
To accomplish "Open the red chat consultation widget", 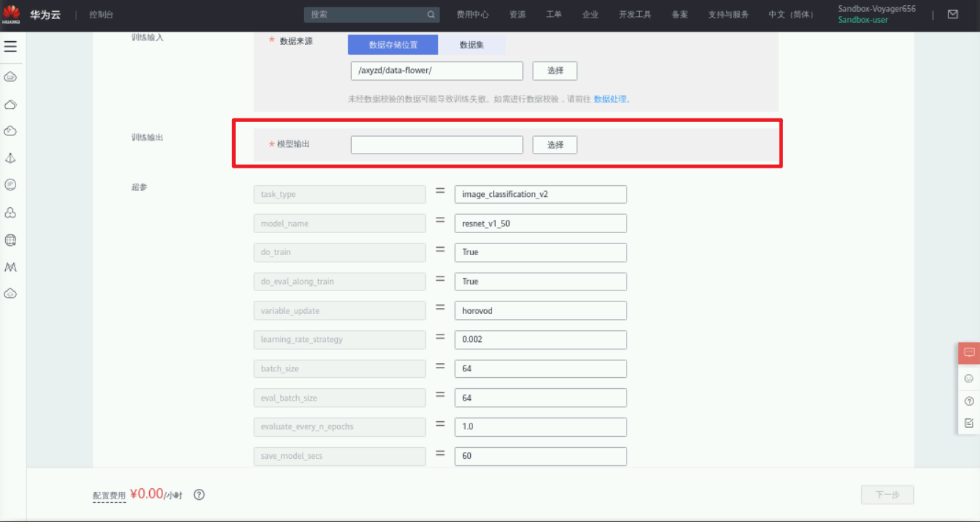I will click(x=969, y=353).
